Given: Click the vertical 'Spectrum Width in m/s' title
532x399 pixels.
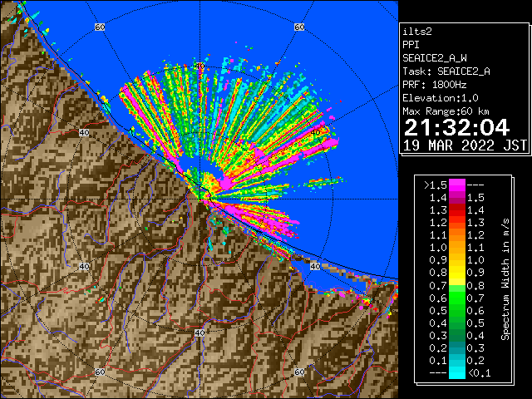Looking at the screenshot, I should tap(505, 279).
